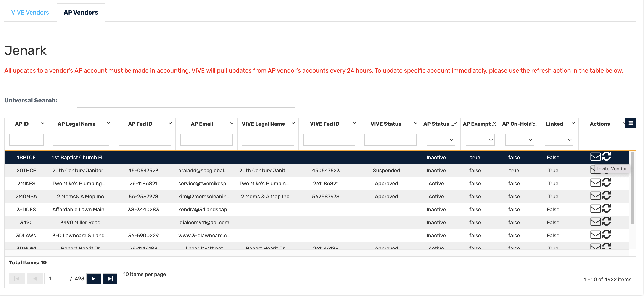Switch to the VIVE Vendors tab

pyautogui.click(x=30, y=13)
